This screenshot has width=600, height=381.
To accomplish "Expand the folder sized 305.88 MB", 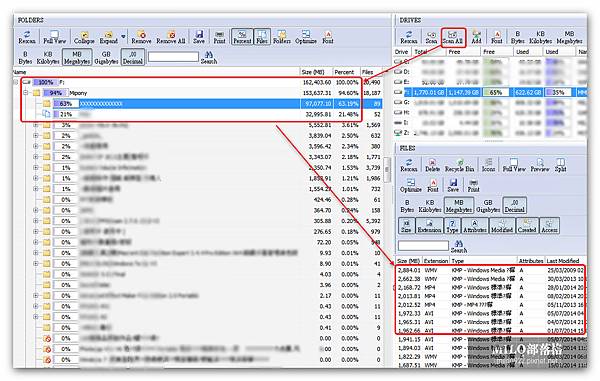I will (x=36, y=221).
